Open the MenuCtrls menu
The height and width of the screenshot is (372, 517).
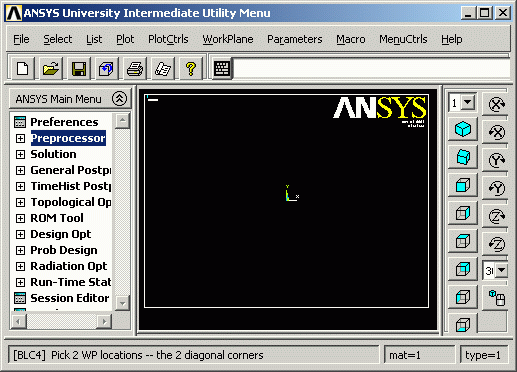pyautogui.click(x=403, y=39)
